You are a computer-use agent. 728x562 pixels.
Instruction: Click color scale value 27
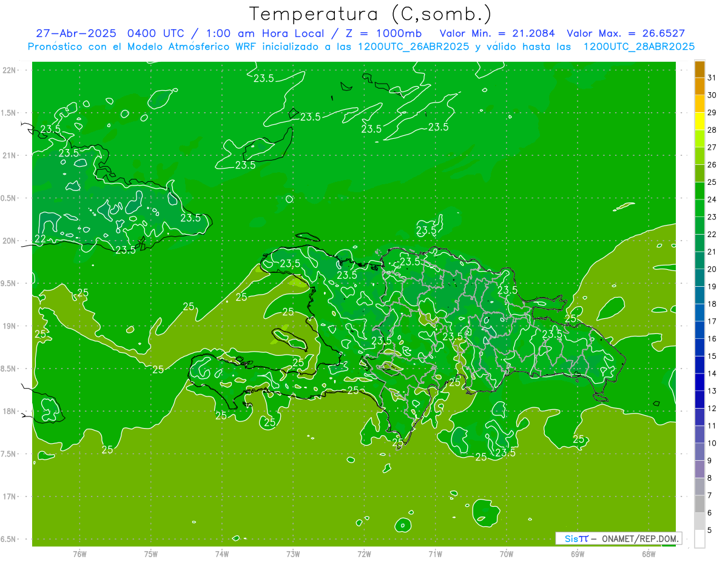point(712,147)
